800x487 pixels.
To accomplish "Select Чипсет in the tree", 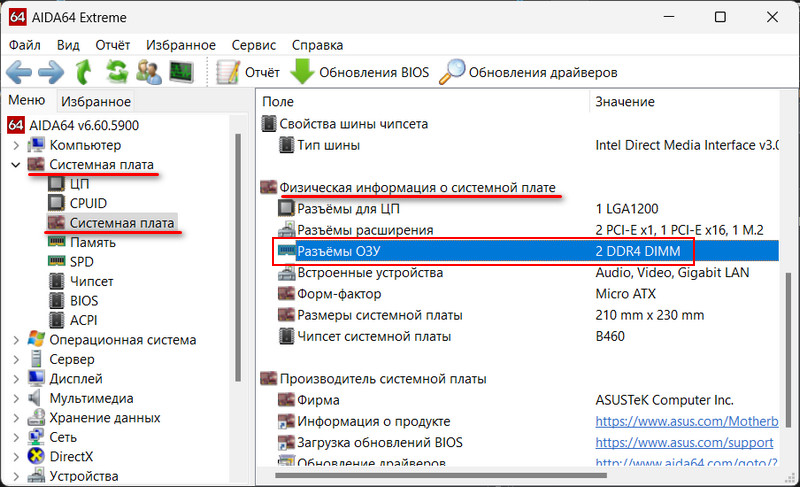I will point(92,281).
